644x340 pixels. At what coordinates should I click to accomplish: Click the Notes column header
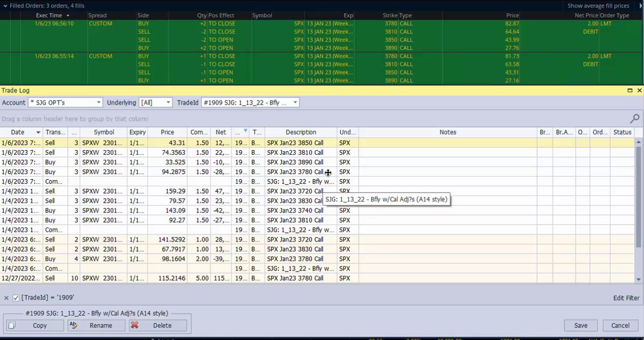pyautogui.click(x=448, y=132)
